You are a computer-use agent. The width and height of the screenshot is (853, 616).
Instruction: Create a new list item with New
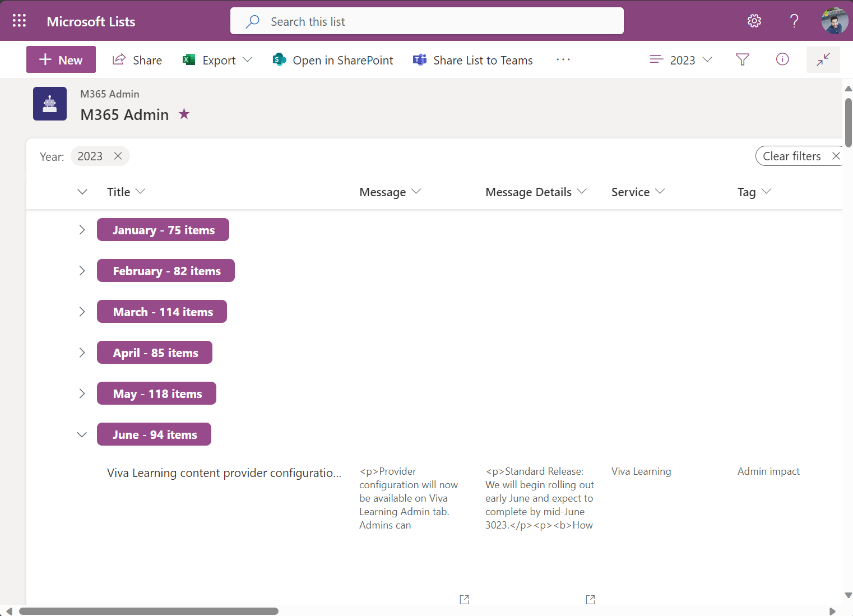click(x=61, y=59)
